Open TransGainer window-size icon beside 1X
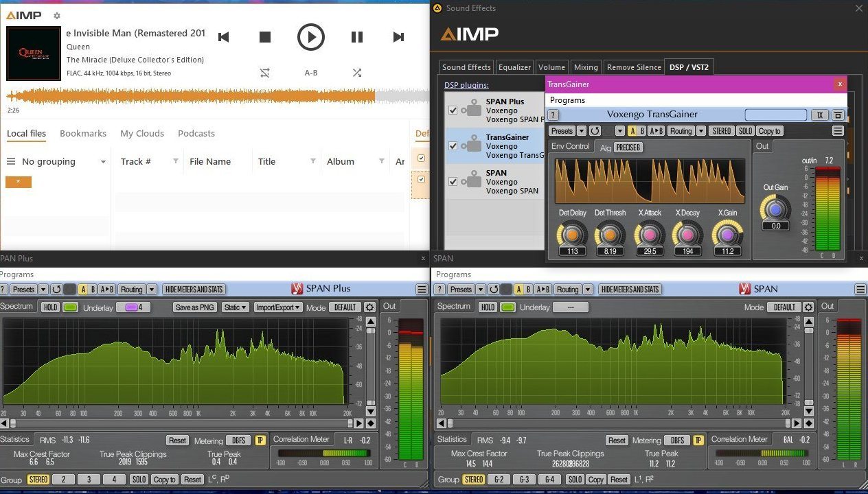The width and height of the screenshot is (868, 494). pos(838,115)
